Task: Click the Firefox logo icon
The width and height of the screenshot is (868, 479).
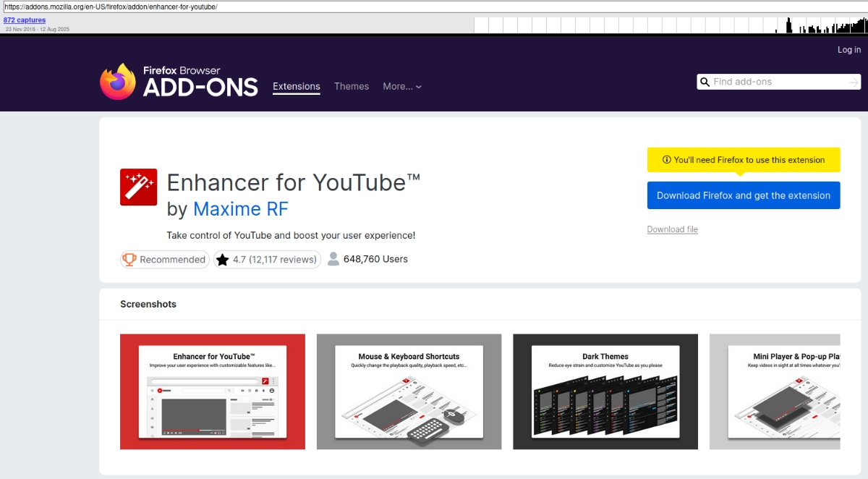Action: tap(118, 82)
